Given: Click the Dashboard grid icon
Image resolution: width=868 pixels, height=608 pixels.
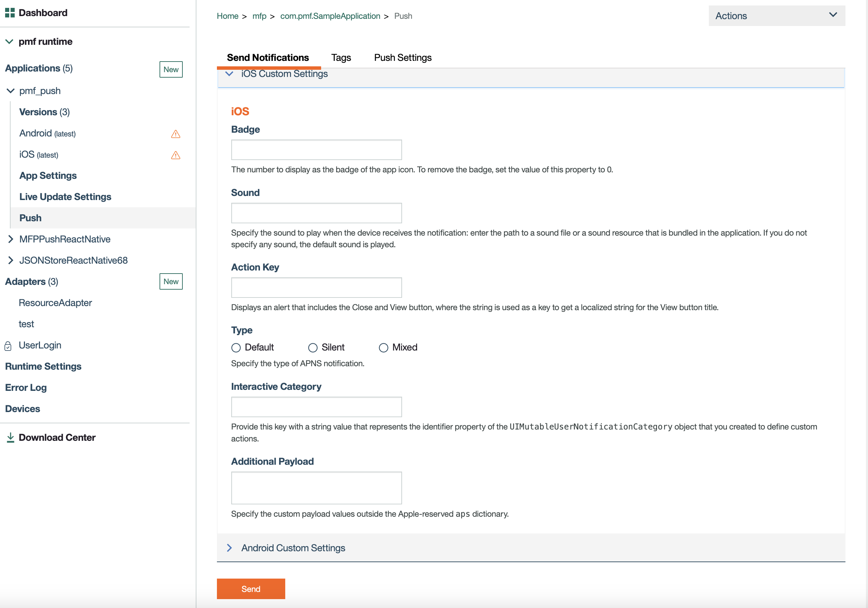Looking at the screenshot, I should click(x=10, y=13).
